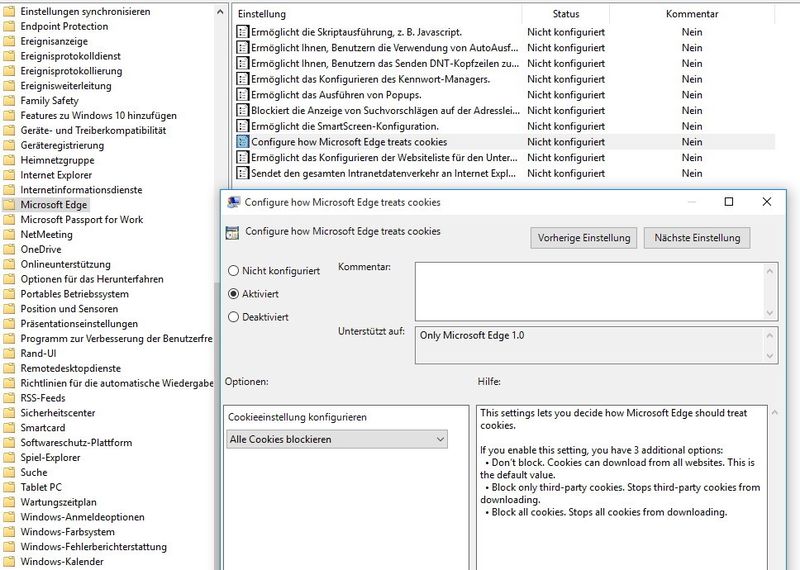Click the OneDrive folder icon
Screen dimensions: 800x570
(9, 250)
